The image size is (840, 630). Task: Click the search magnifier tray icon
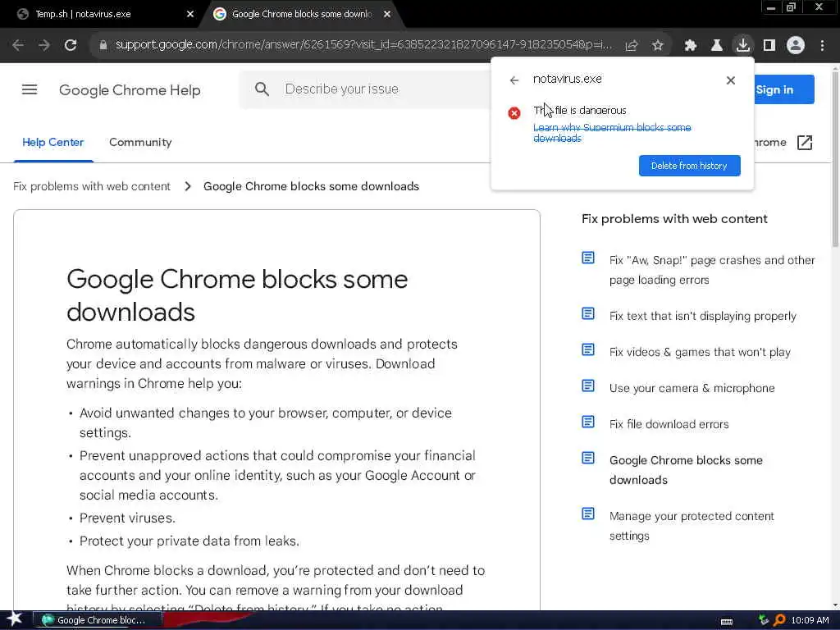pos(779,620)
